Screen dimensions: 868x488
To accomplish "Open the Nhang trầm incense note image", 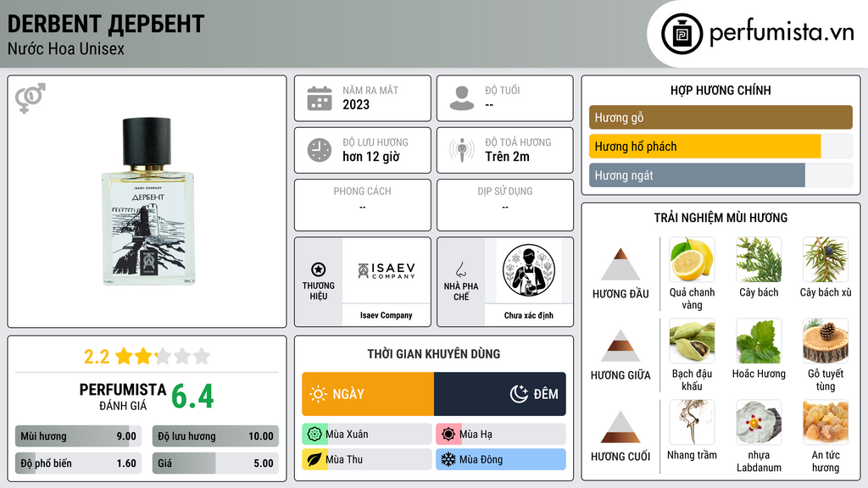I will coord(692,423).
